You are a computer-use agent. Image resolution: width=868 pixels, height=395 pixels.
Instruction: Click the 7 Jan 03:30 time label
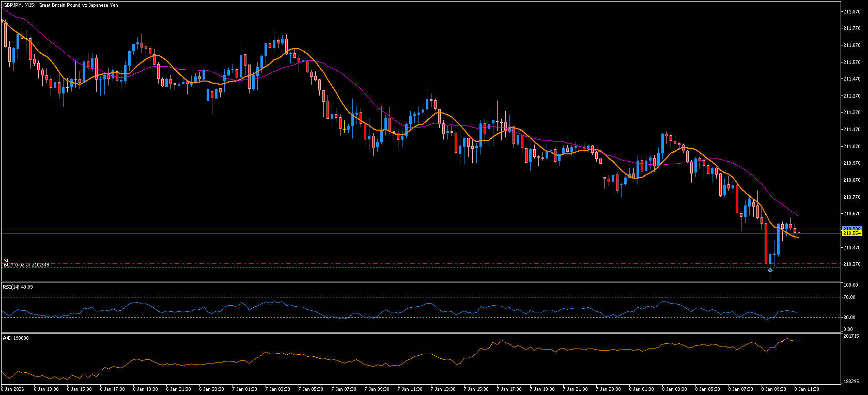click(279, 389)
